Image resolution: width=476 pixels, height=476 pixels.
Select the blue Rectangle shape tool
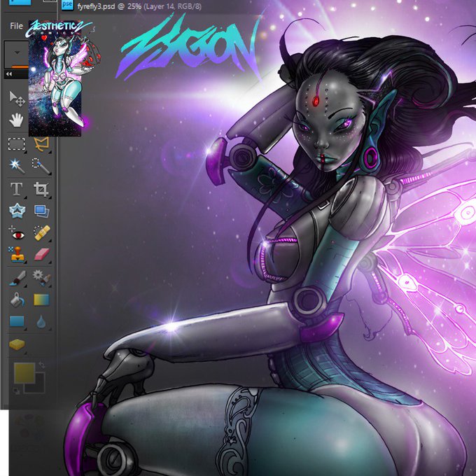pos(17,321)
